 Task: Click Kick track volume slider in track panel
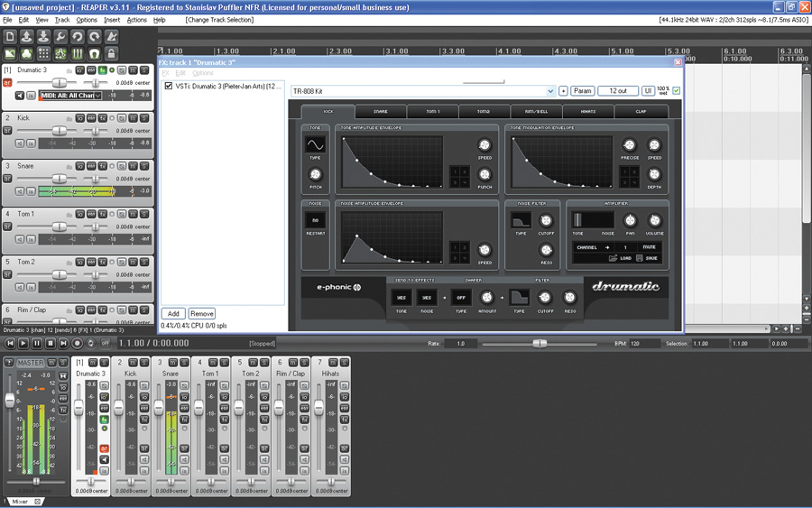[60, 131]
